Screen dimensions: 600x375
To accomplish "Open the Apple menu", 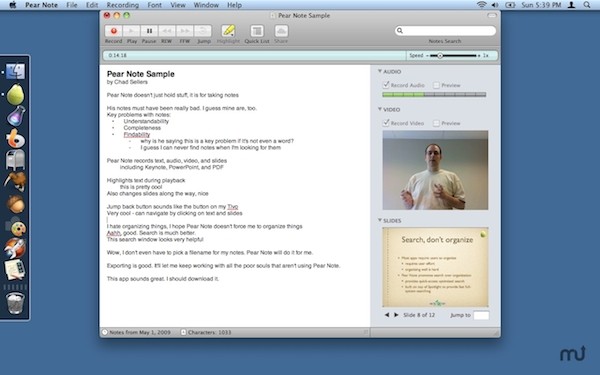I will pyautogui.click(x=13, y=5).
